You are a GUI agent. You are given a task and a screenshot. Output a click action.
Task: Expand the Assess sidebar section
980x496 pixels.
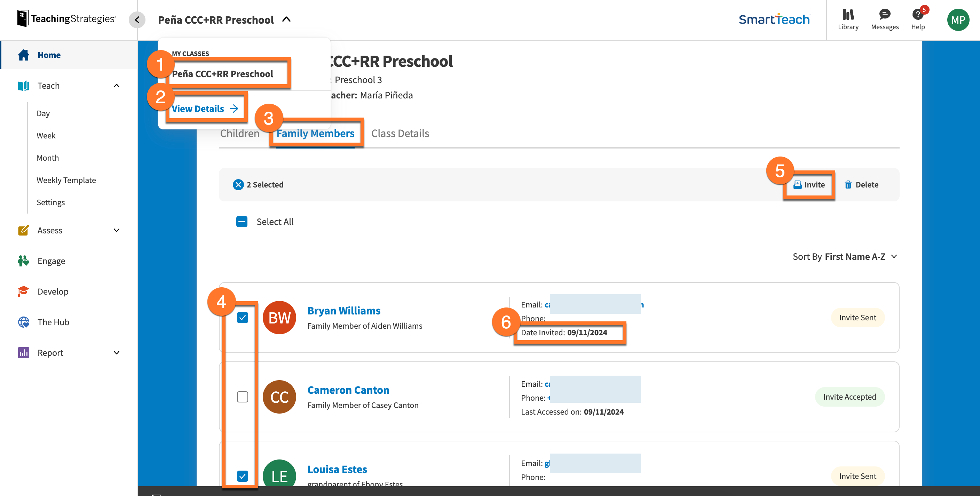pos(117,230)
